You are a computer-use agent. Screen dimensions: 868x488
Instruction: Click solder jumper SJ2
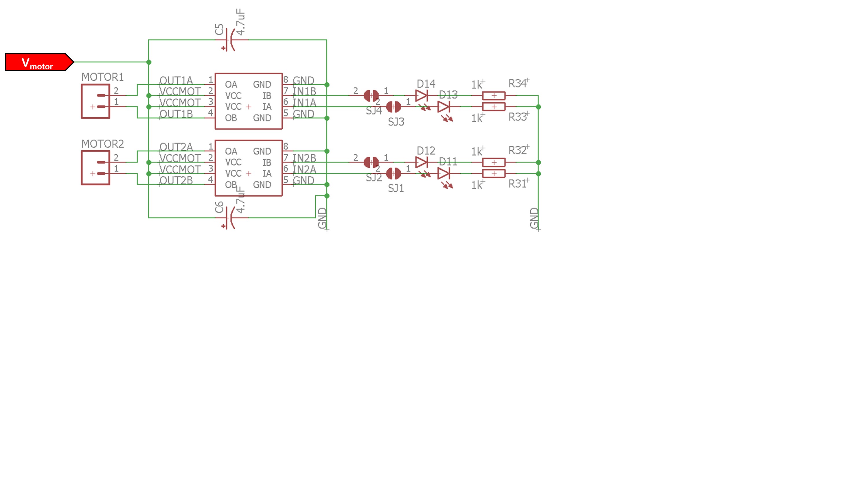tap(371, 162)
